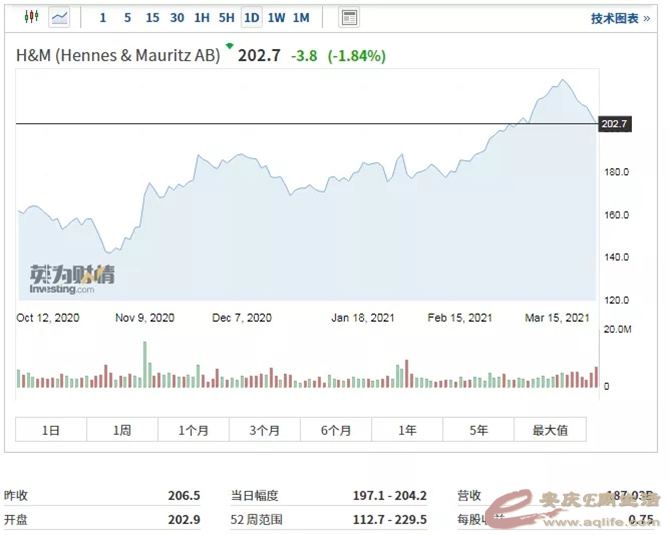The height and width of the screenshot is (535, 670).
Task: Click the green price indicator arrow
Action: coord(229,46)
